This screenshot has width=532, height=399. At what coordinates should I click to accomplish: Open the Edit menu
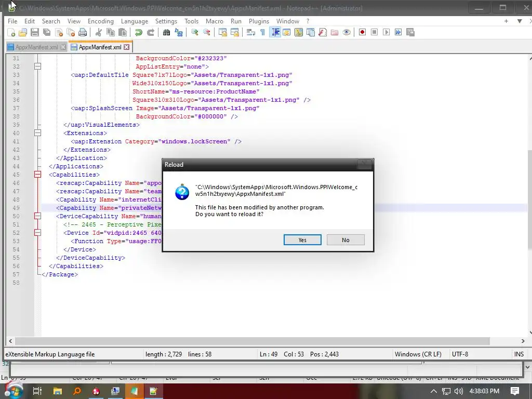pyautogui.click(x=30, y=21)
